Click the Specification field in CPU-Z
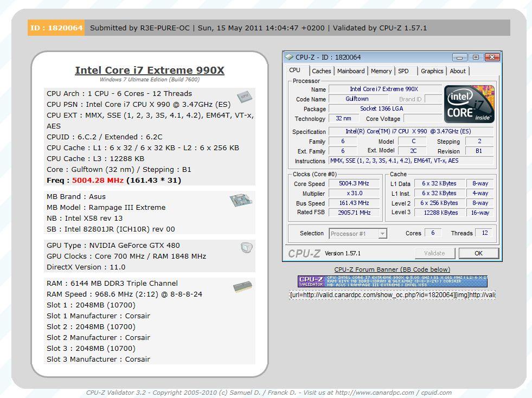Image resolution: width=532 pixels, height=398 pixels. coord(411,131)
